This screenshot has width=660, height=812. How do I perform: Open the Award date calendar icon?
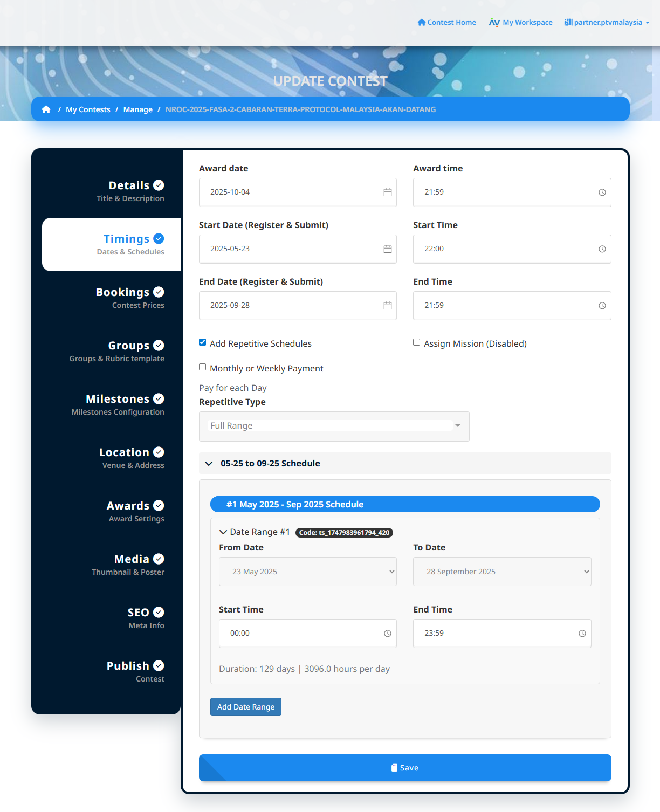(387, 192)
